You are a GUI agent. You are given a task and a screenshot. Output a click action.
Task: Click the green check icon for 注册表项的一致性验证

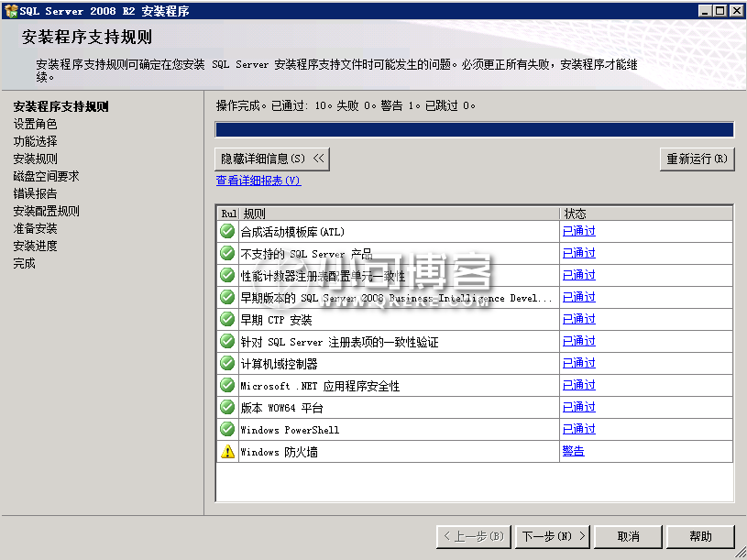click(x=227, y=342)
